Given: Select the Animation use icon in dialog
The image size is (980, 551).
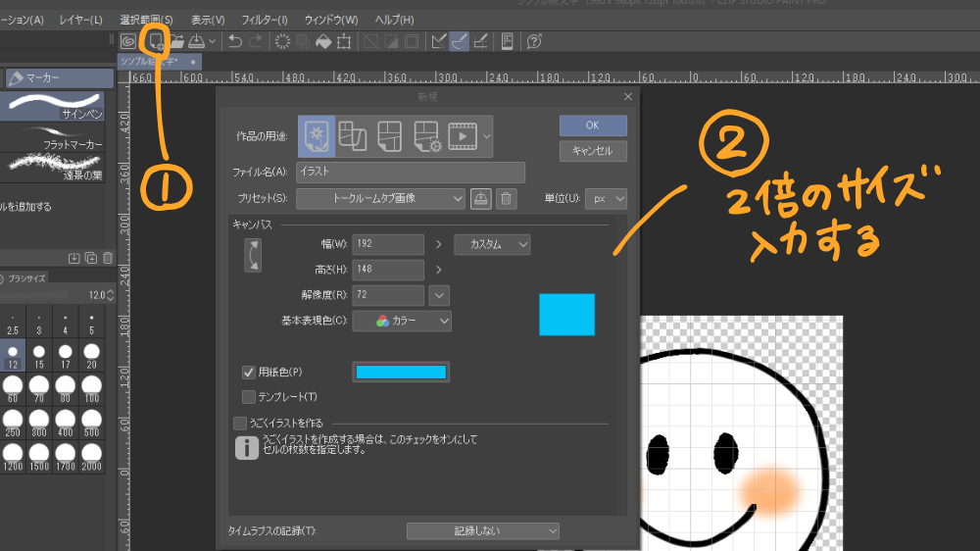Looking at the screenshot, I should click(463, 135).
